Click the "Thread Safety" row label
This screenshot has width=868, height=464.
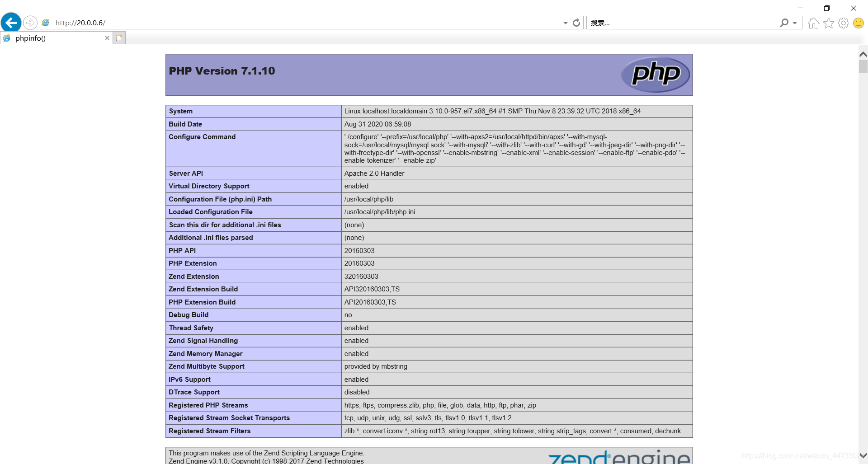[x=191, y=328]
